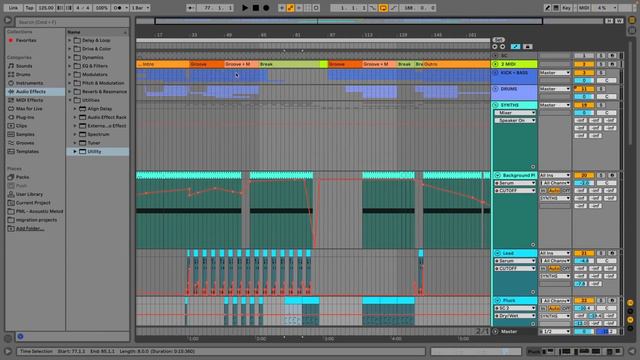This screenshot has height=360, width=640.
Task: Open the Max for Live category
Action: [29, 109]
